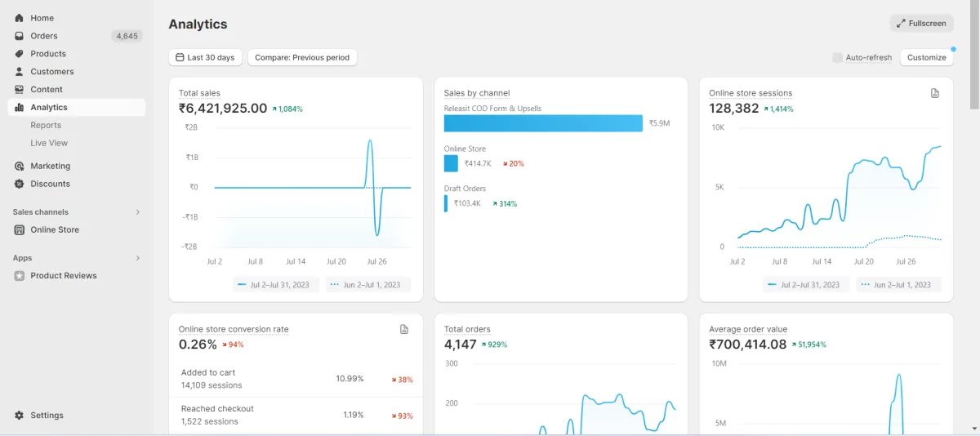Image resolution: width=980 pixels, height=436 pixels.
Task: Toggle Jun 2–Jul 1 legend on Total sales
Action: point(367,285)
